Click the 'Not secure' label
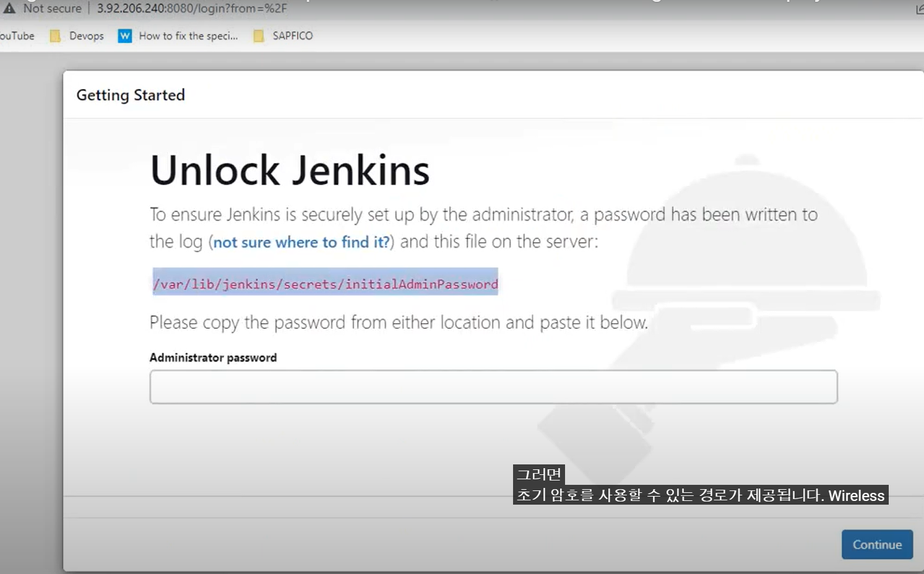The width and height of the screenshot is (924, 574). click(52, 9)
